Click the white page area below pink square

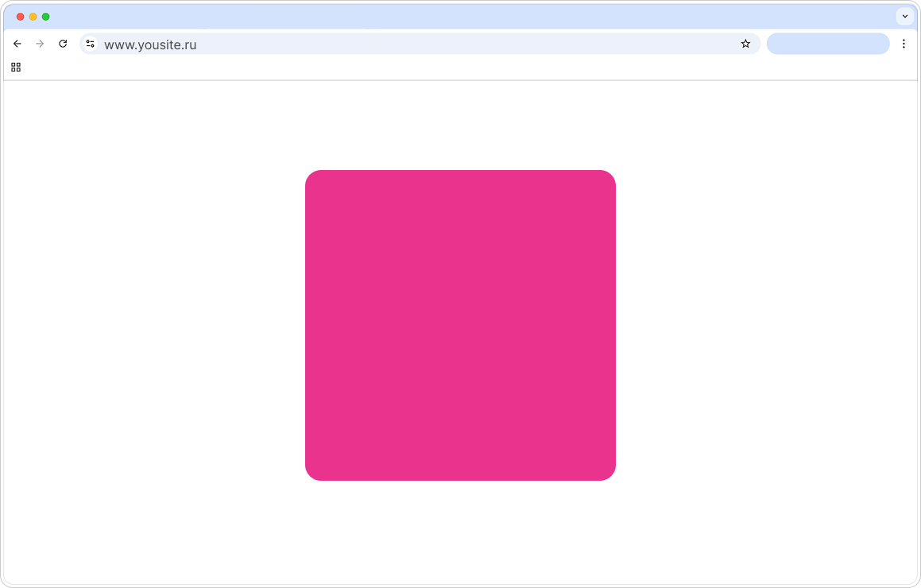(461, 532)
